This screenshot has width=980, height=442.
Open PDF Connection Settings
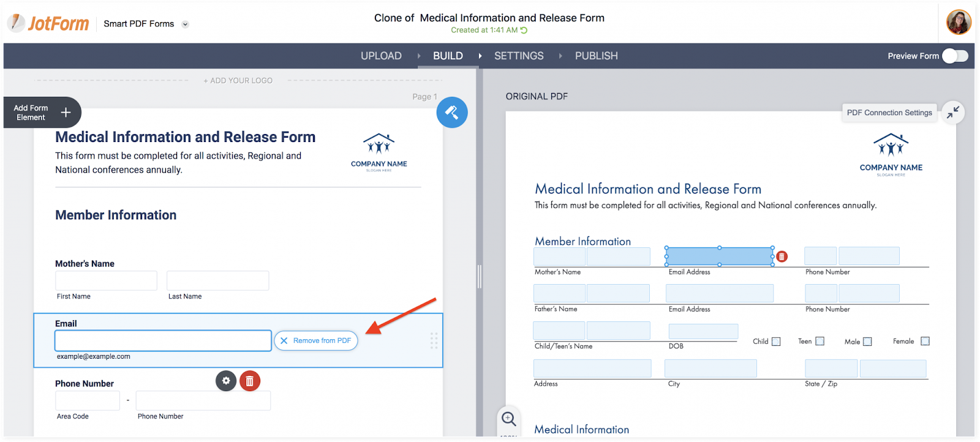pos(889,113)
